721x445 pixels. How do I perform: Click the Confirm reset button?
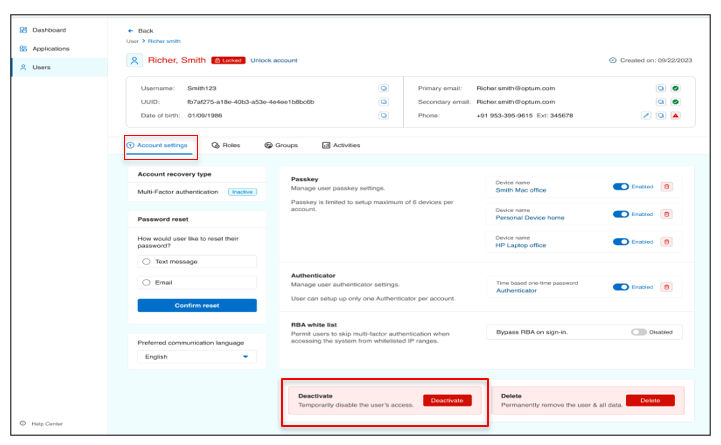pos(197,305)
